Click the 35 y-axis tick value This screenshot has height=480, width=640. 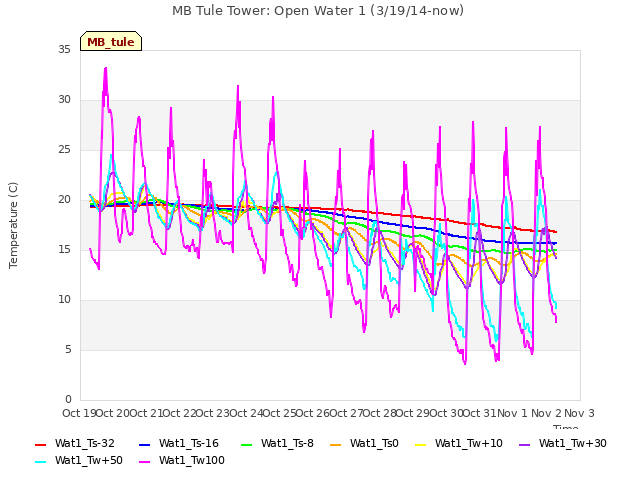[64, 49]
